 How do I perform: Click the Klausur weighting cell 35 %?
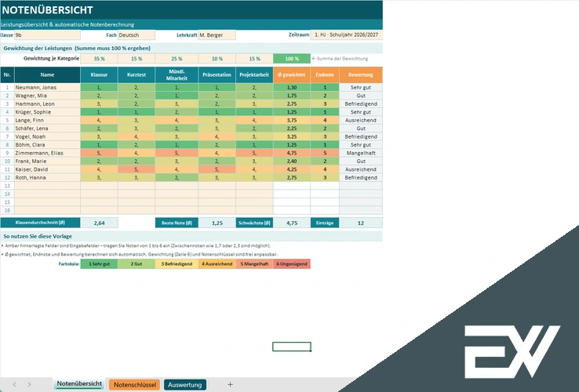pyautogui.click(x=99, y=59)
